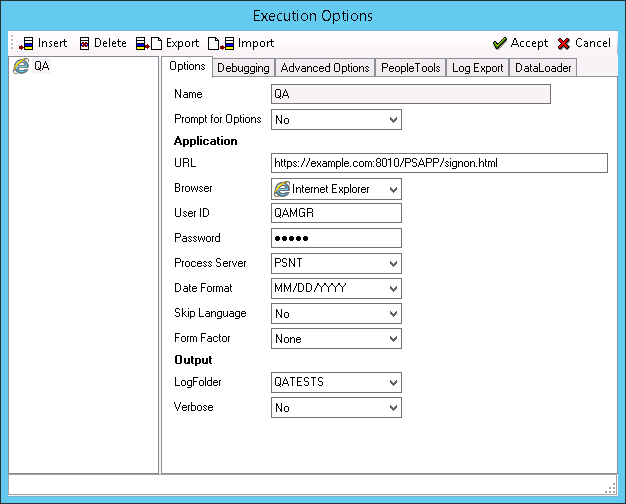Click into the User ID field
The image size is (626, 504).
pyautogui.click(x=336, y=213)
